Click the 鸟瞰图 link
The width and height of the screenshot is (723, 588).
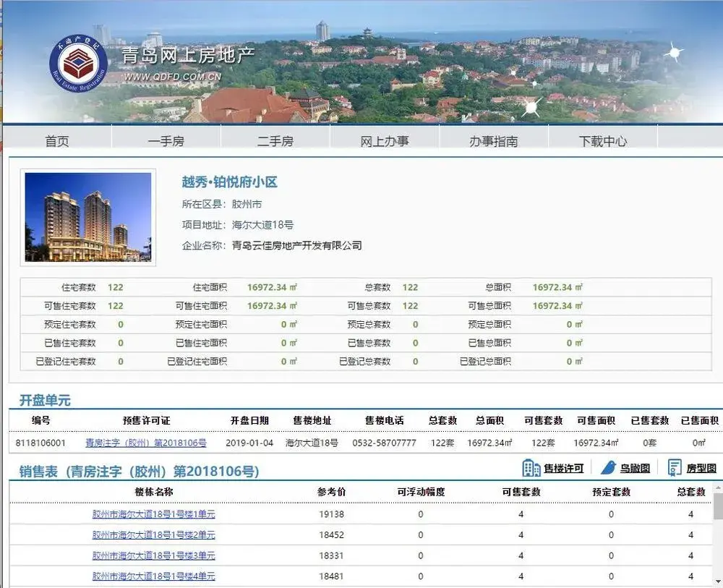pyautogui.click(x=635, y=469)
